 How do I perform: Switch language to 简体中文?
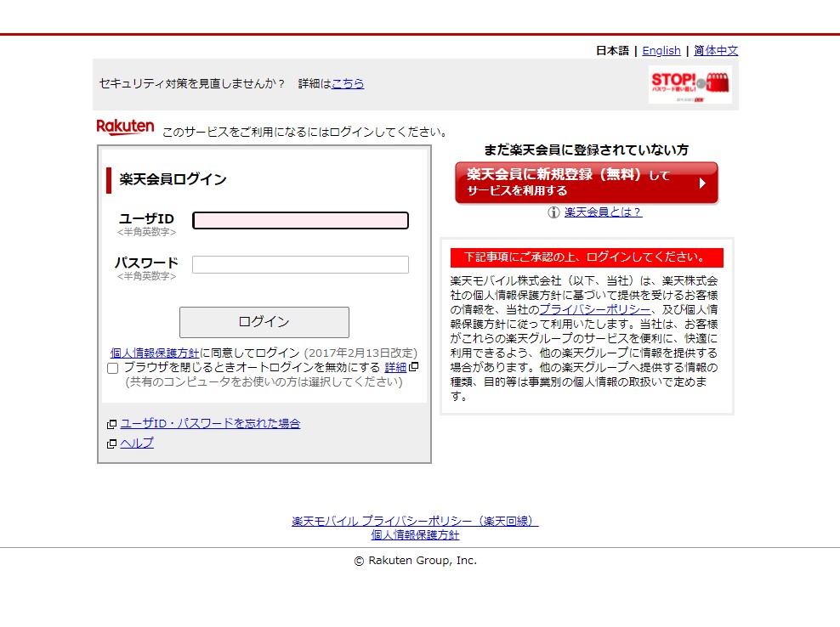716,51
